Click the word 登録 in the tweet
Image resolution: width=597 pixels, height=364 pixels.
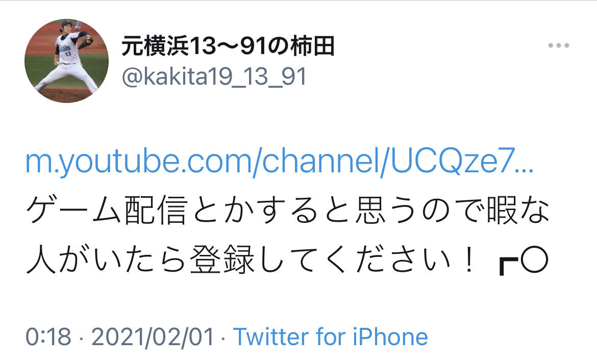point(222,260)
